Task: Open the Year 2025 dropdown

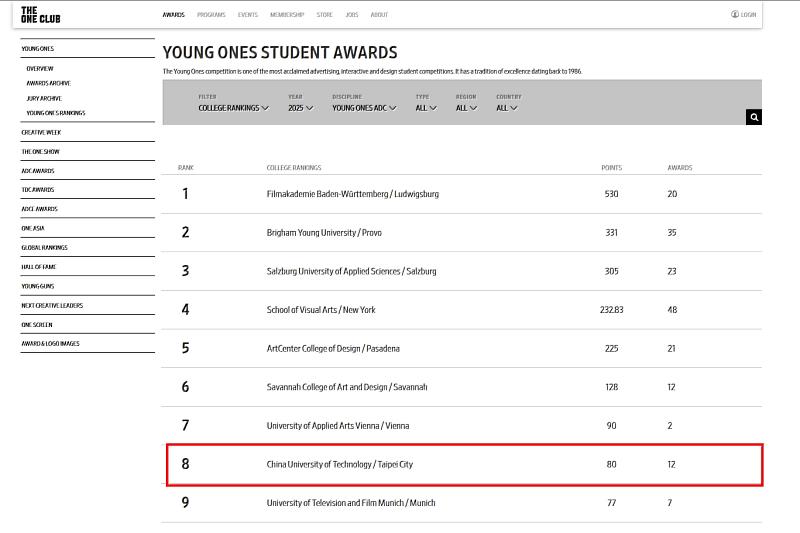Action: point(301,108)
